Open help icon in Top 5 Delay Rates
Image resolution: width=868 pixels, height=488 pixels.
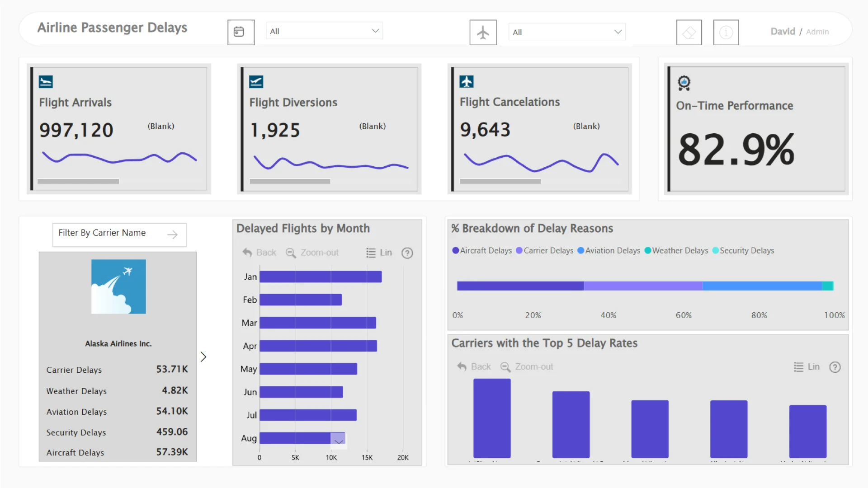pyautogui.click(x=835, y=367)
